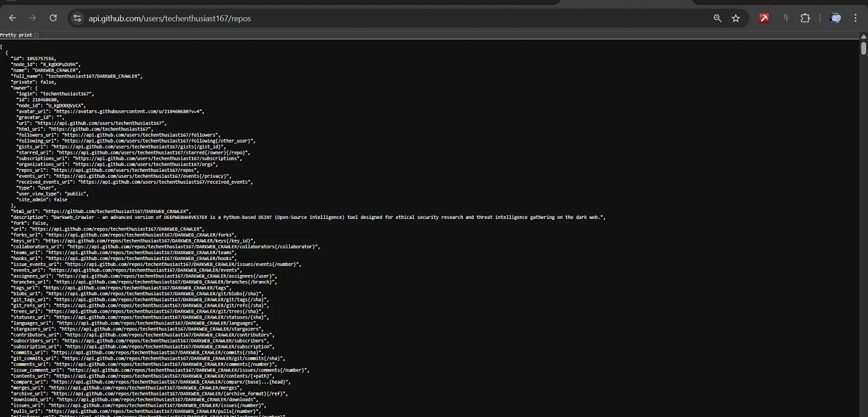The width and height of the screenshot is (868, 417).
Task: Open the browser three-dot menu
Action: [855, 18]
